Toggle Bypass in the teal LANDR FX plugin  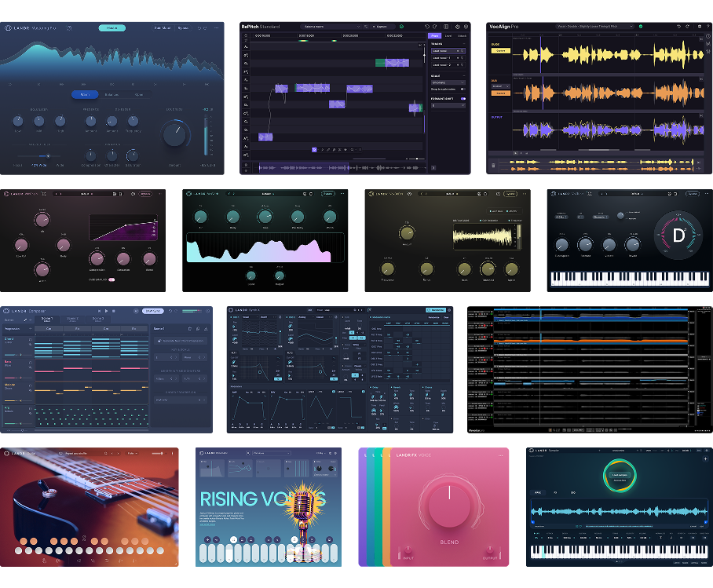click(328, 194)
